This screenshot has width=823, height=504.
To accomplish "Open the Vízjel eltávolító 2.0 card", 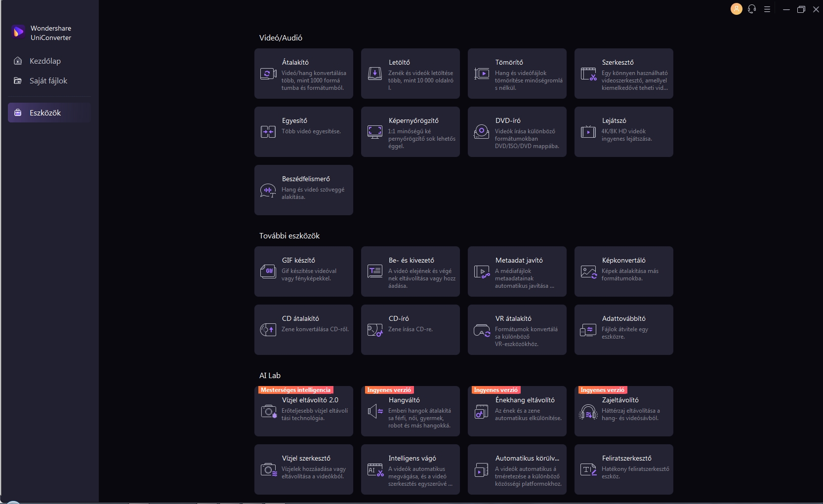I will point(303,412).
